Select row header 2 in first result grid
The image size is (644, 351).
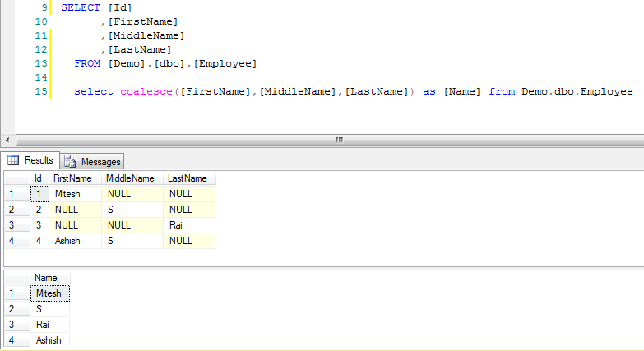click(x=16, y=210)
